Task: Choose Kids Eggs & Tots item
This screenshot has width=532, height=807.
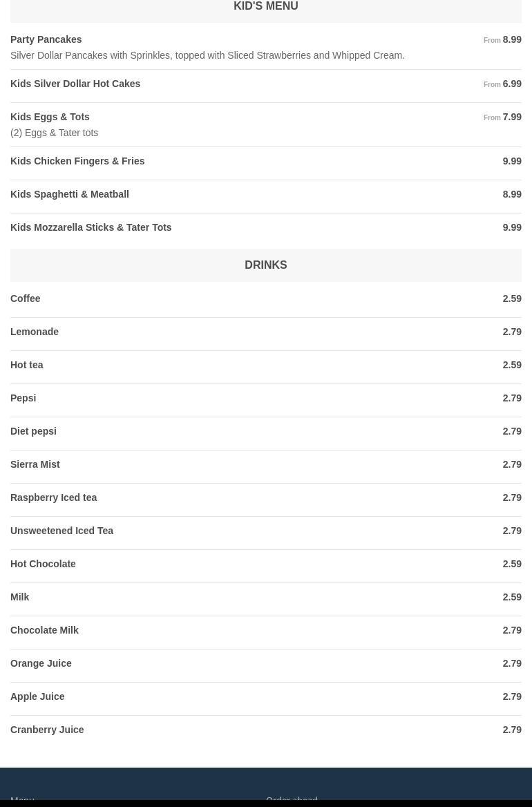Action: (50, 117)
